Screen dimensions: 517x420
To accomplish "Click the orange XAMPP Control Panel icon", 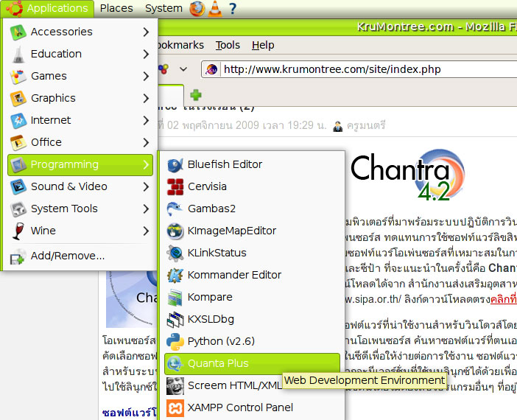I will [175, 407].
